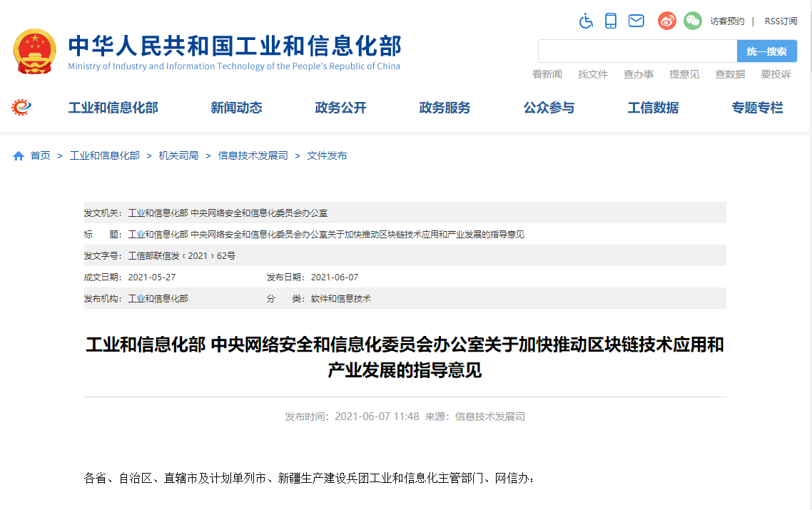812x510 pixels.
Task: Click into the site search field
Action: 637,51
